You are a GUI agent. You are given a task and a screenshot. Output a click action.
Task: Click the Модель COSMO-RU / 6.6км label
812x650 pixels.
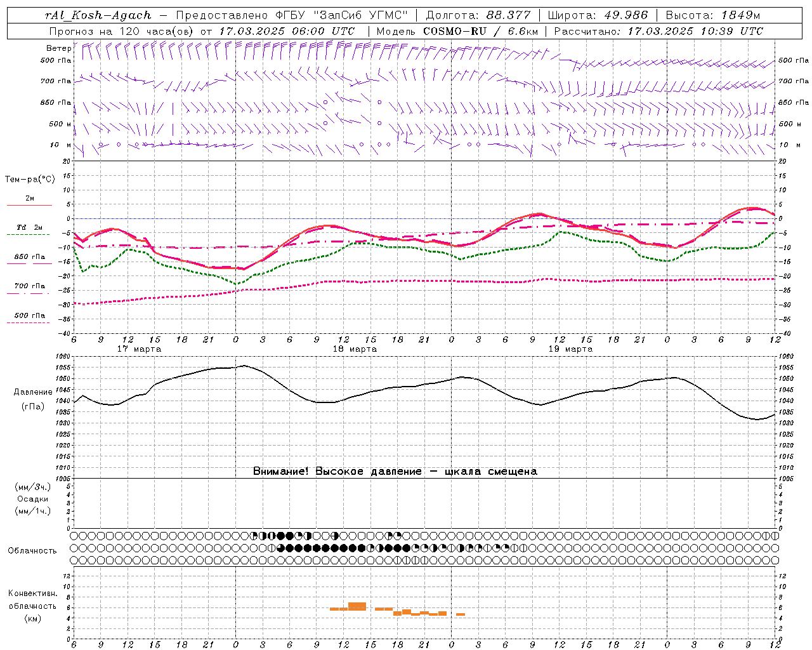click(x=457, y=31)
